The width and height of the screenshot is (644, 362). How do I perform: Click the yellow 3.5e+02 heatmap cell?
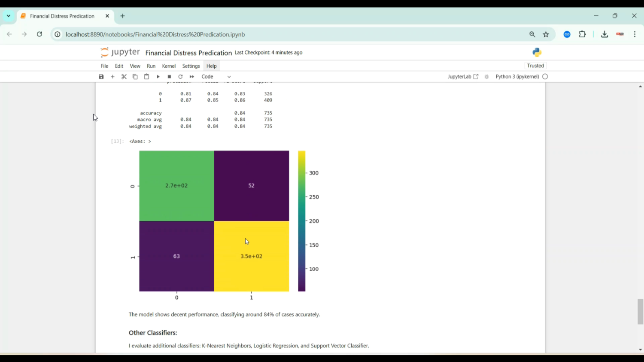pos(252,256)
